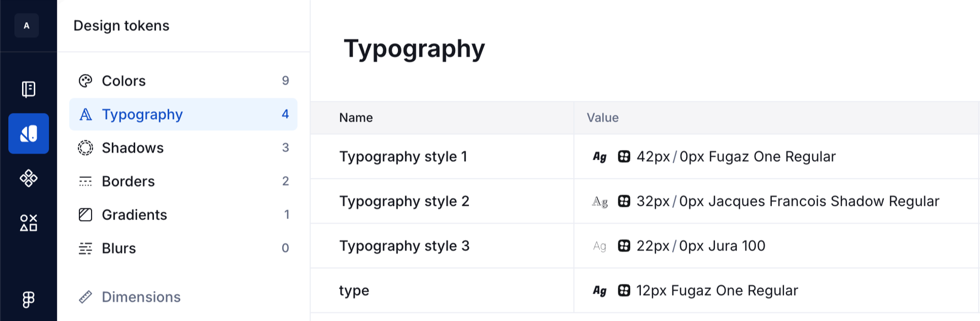Click the Blurs icon
This screenshot has height=321, width=980.
point(85,248)
